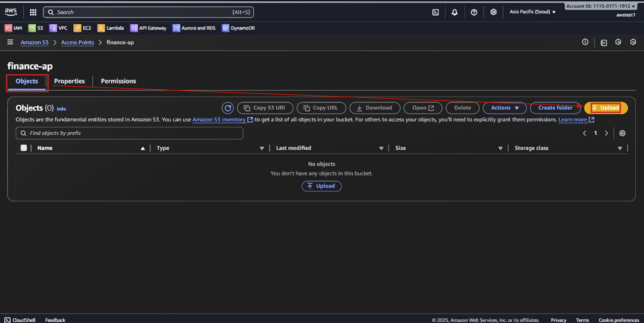Open the DynamoDB shortcut
Viewport: 644px width, 323px height.
point(238,28)
